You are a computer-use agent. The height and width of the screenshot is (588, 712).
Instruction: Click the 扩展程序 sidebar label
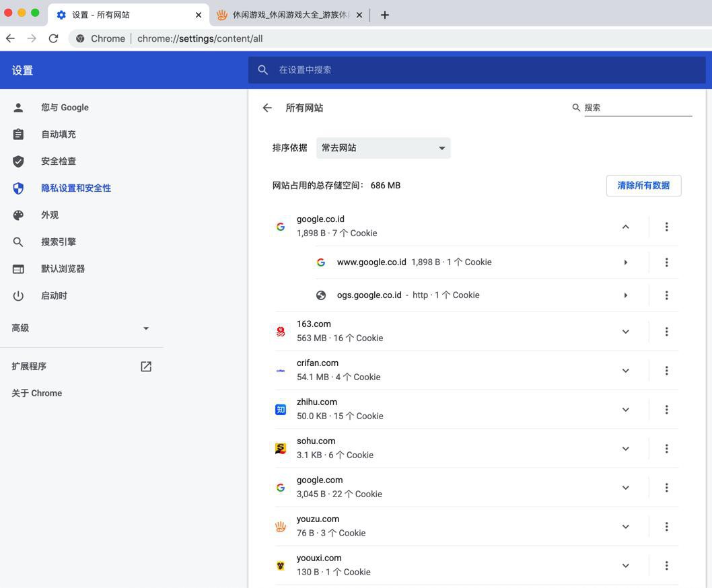pos(29,367)
